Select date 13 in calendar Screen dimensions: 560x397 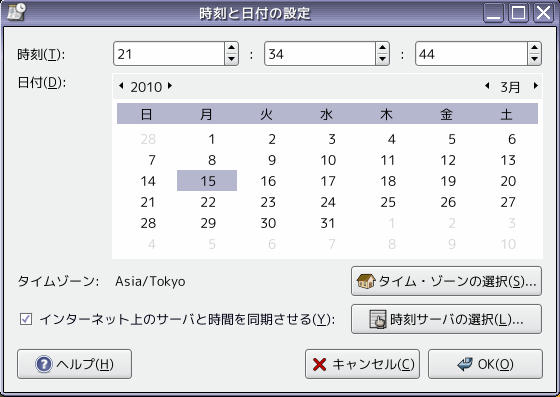click(508, 160)
